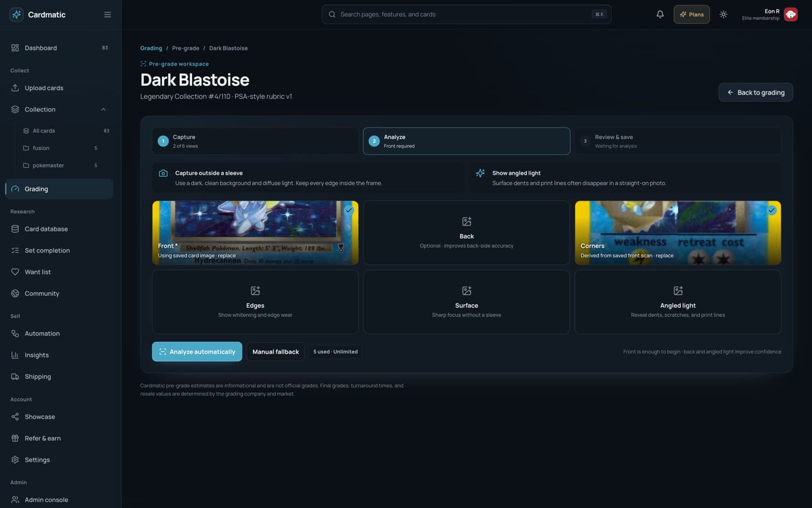Click the Manual fallback button
812x508 pixels.
click(276, 352)
